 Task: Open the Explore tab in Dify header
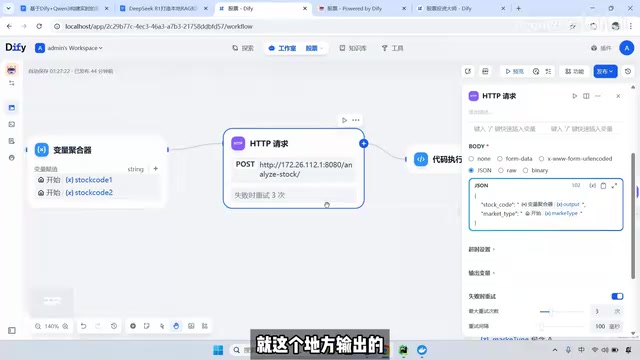click(x=243, y=48)
